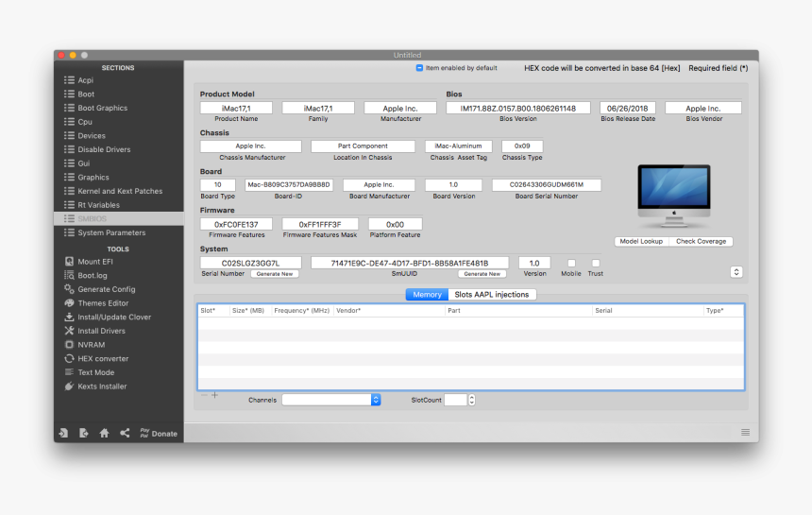The width and height of the screenshot is (812, 515).
Task: Click the share icon
Action: 125,433
